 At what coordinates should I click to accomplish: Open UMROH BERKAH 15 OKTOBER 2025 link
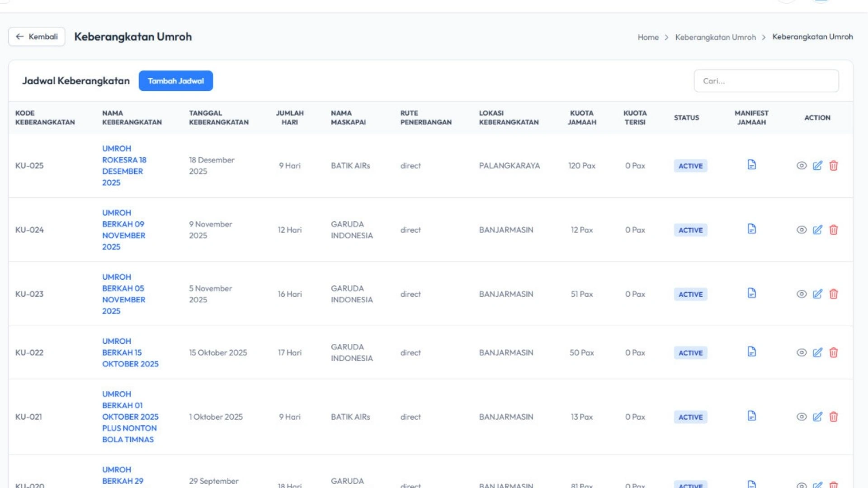(130, 352)
